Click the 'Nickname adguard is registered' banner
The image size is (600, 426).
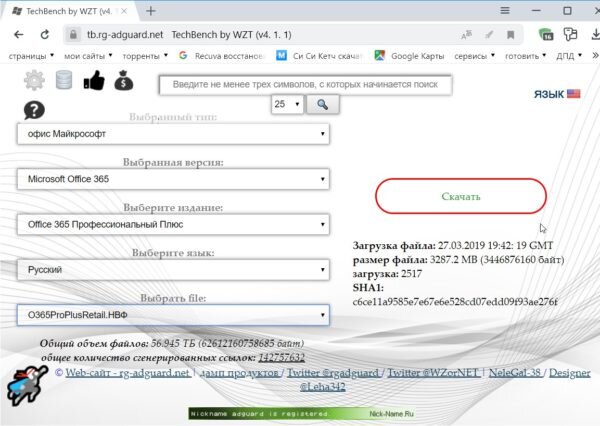tap(302, 414)
